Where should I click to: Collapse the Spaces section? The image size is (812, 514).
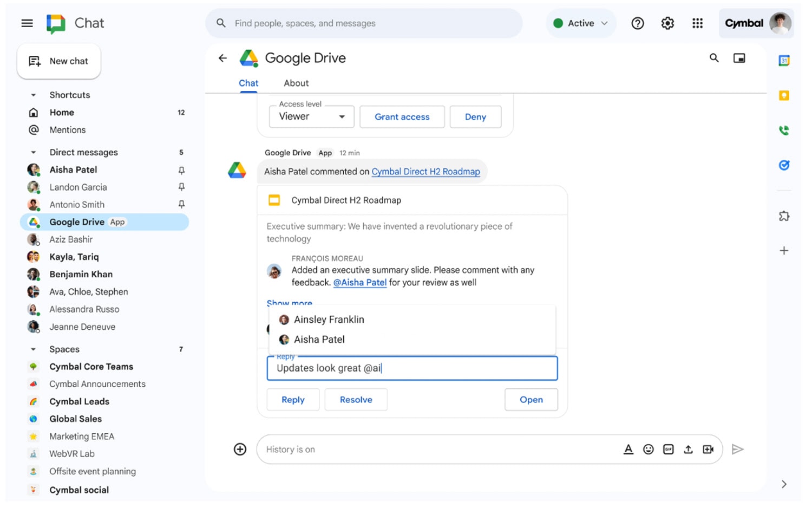(x=32, y=349)
